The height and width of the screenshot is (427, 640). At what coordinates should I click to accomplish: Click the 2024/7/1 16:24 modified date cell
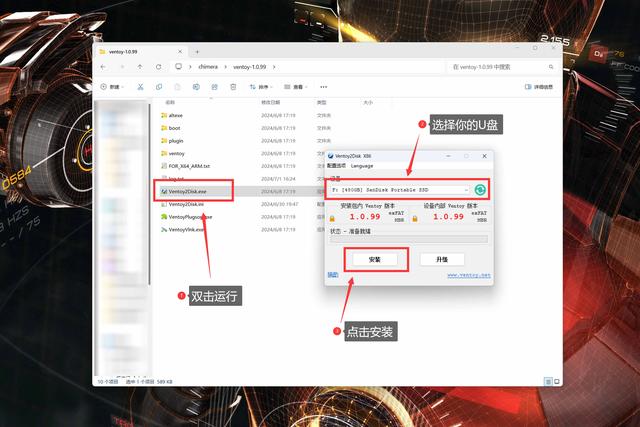point(278,179)
